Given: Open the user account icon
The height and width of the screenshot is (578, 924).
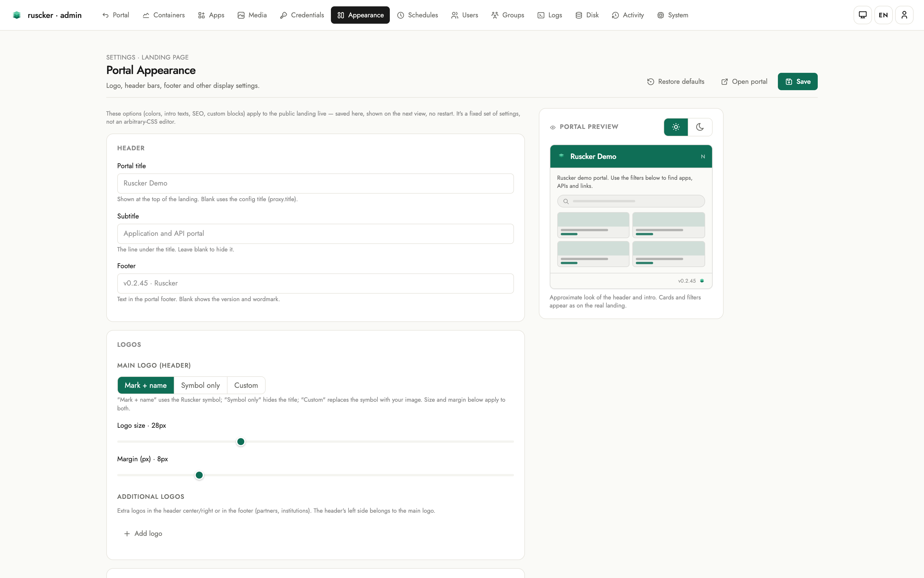Looking at the screenshot, I should click(904, 15).
